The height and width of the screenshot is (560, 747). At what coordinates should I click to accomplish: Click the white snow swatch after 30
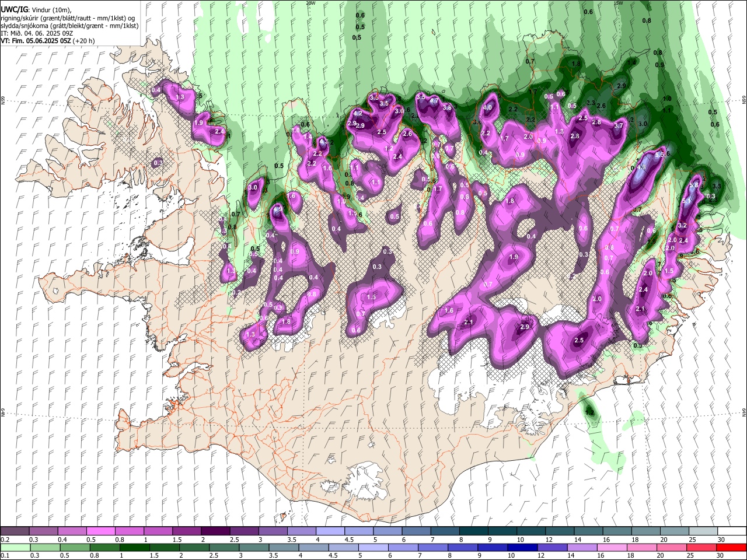tap(731, 531)
